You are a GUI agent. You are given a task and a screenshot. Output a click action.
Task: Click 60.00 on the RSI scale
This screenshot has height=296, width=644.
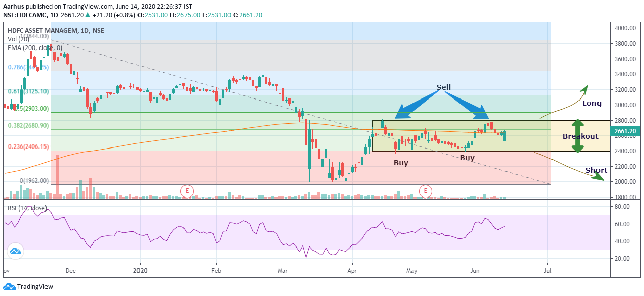pos(623,224)
